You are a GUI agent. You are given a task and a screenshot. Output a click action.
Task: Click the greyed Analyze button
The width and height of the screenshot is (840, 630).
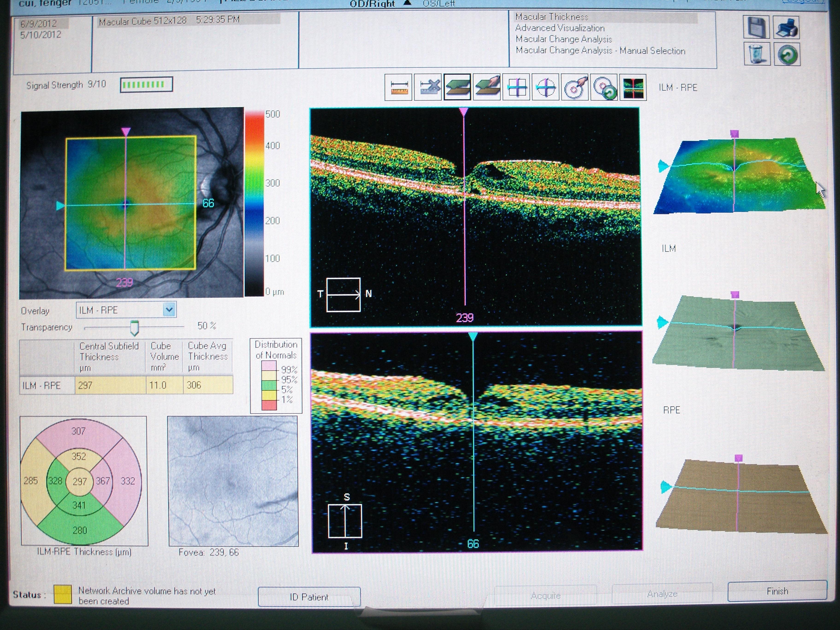click(662, 594)
